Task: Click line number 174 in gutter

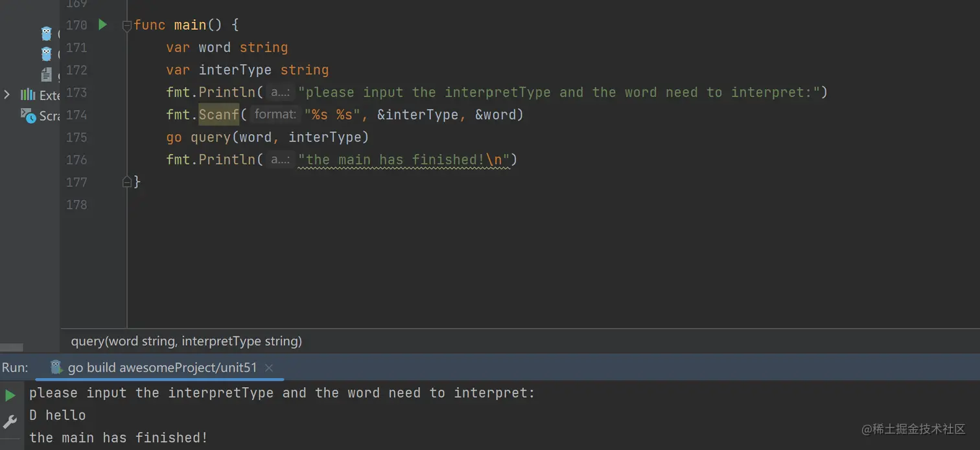Action: (76, 115)
